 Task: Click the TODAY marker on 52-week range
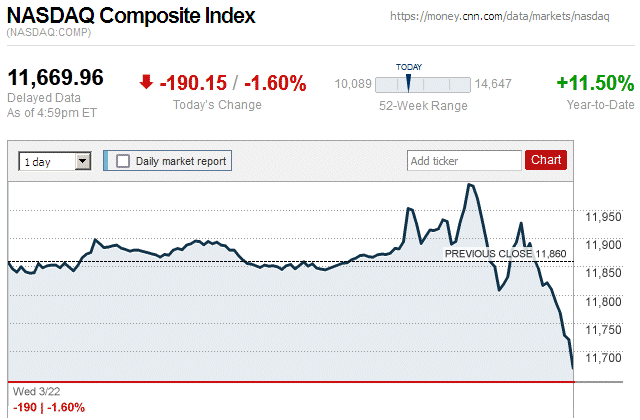click(409, 80)
